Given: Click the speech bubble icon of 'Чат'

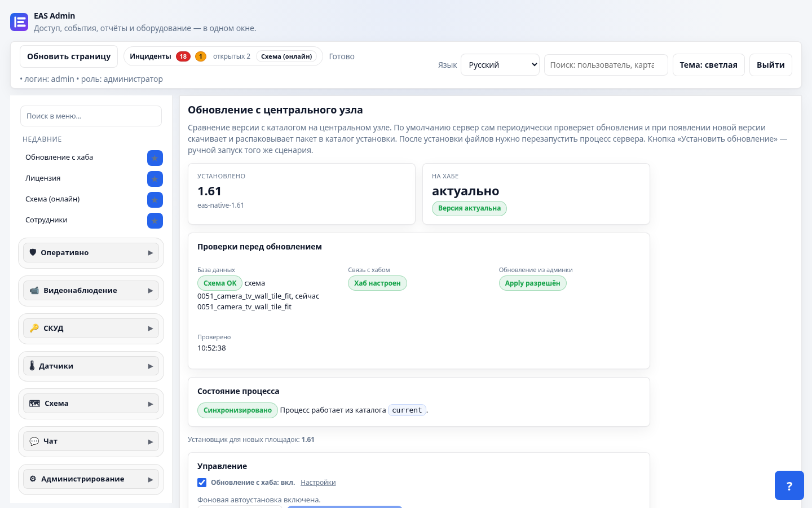Looking at the screenshot, I should click(34, 441).
